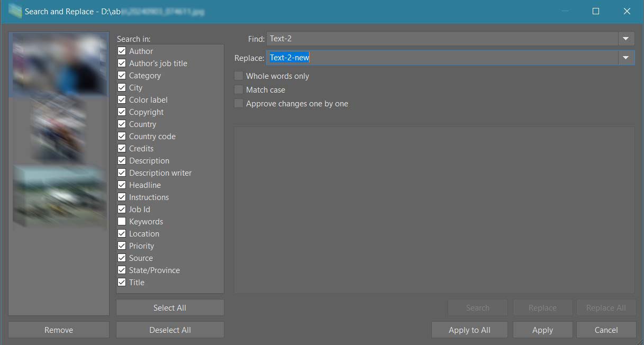Close the Search and Replace window
644x345 pixels.
coord(627,11)
